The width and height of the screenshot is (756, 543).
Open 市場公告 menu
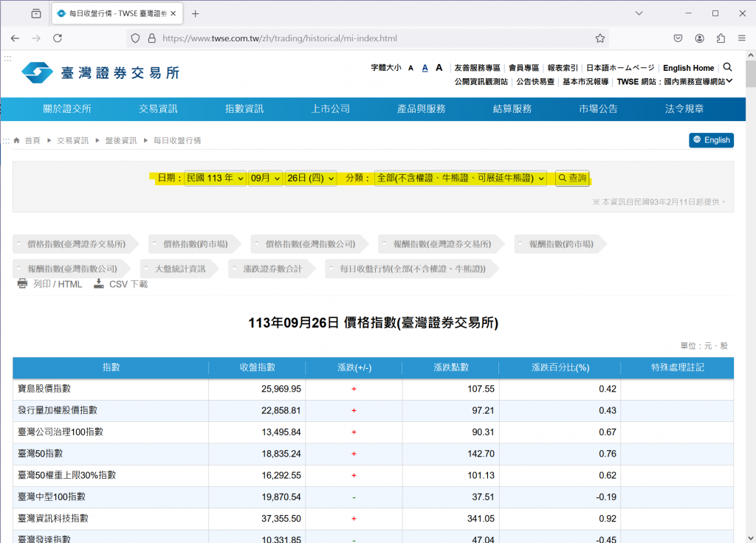tap(598, 109)
